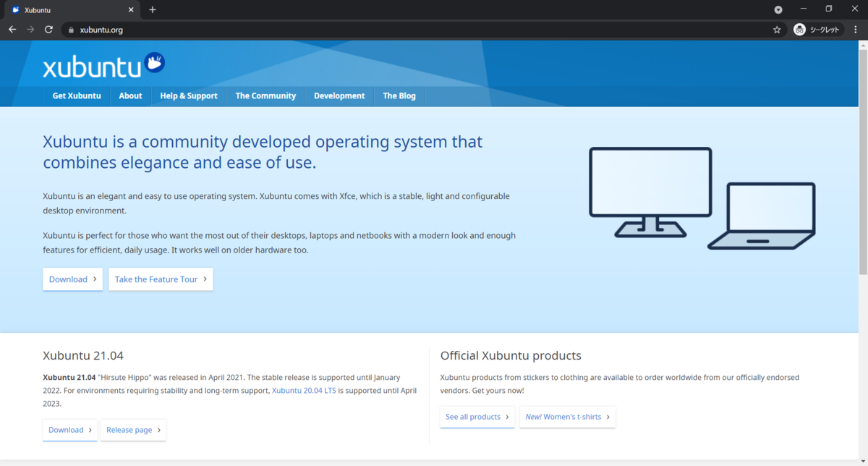The width and height of the screenshot is (868, 466).
Task: Click See all products button
Action: click(x=477, y=417)
